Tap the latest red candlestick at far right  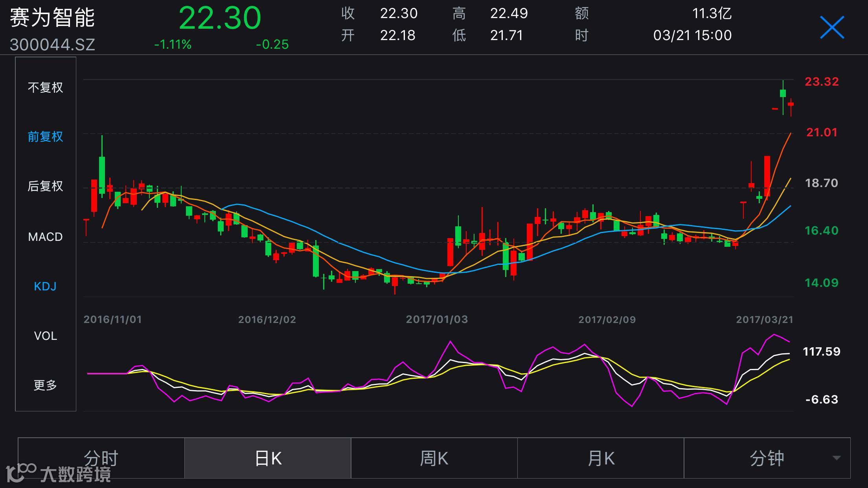[x=791, y=105]
